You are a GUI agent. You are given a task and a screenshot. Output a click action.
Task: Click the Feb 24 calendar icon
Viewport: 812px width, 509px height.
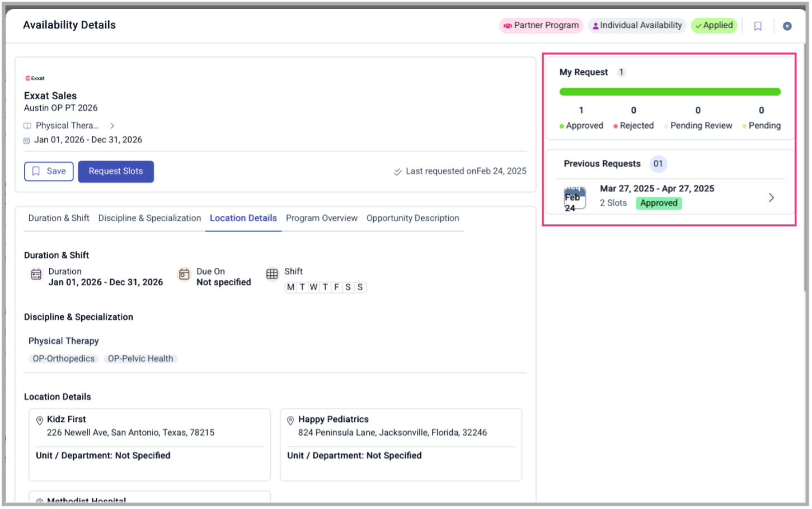[x=575, y=199]
